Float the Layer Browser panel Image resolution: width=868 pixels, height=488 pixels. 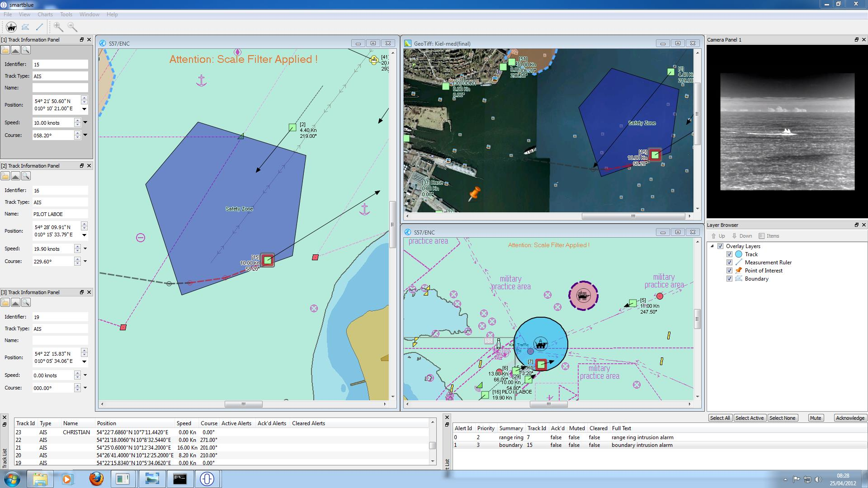tap(856, 225)
